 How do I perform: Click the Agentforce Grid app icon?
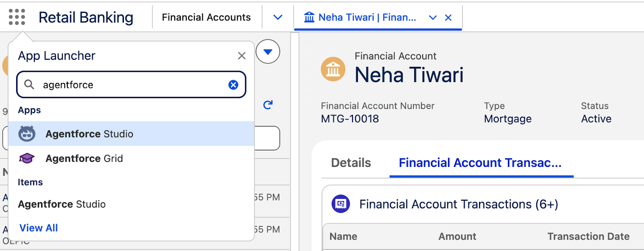(x=27, y=158)
